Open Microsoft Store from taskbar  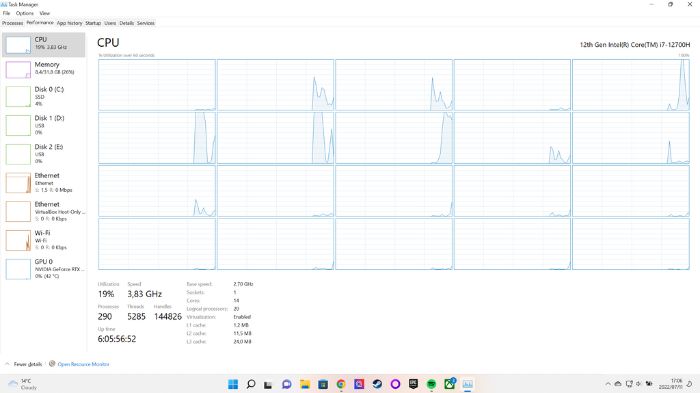tap(323, 384)
